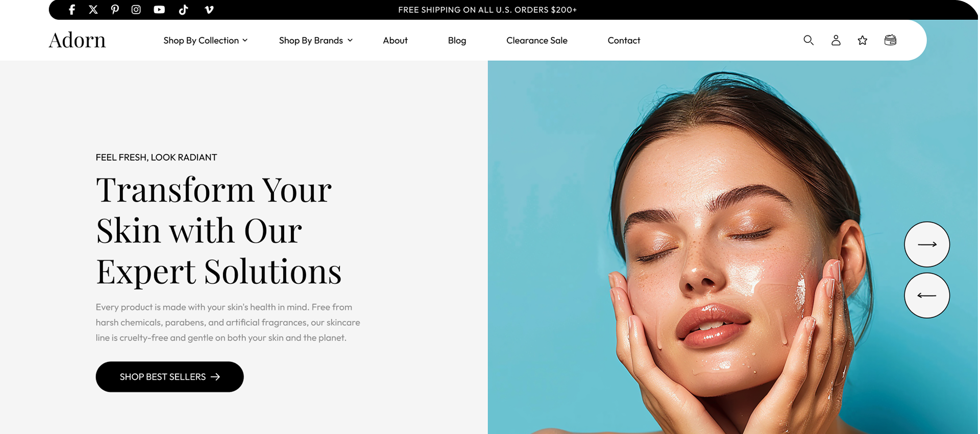The image size is (980, 434).
Task: Open the TikTok icon
Action: 184,10
